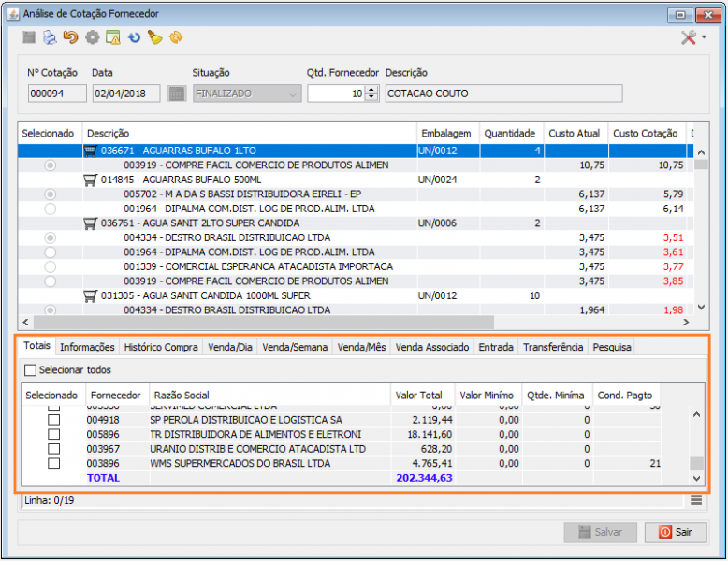Image resolution: width=728 pixels, height=561 pixels.
Task: Click the Qtd. Fornecedor number field
Action: [x=337, y=93]
